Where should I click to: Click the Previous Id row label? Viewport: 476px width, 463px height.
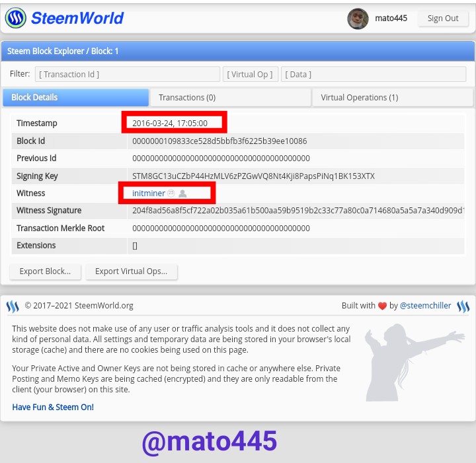click(36, 159)
